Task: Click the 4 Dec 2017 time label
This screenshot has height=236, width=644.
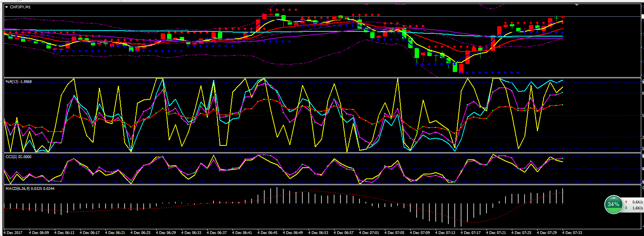Action: 13,232
